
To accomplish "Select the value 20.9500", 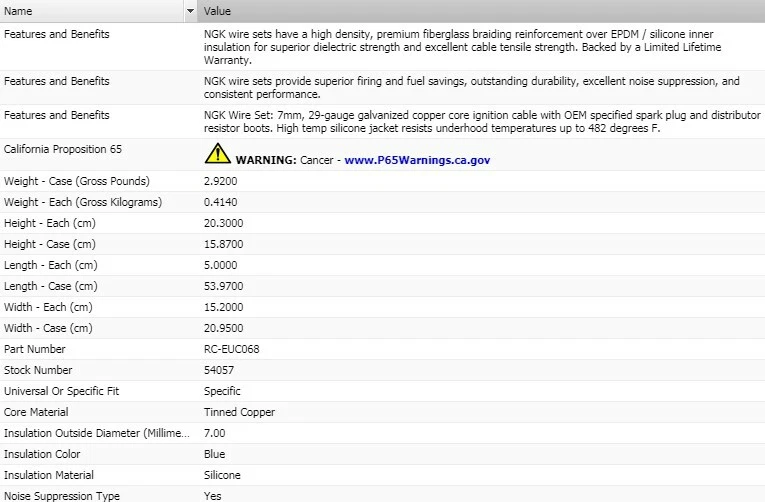I will pos(223,328).
